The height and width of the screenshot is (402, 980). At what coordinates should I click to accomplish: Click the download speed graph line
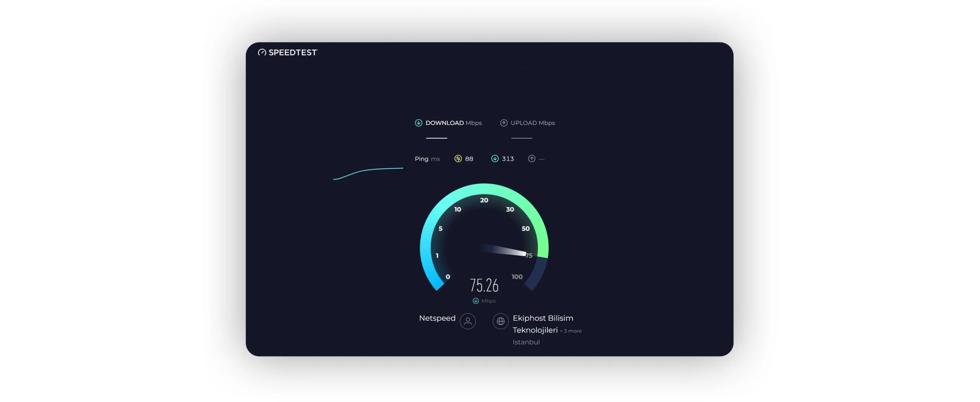point(367,170)
